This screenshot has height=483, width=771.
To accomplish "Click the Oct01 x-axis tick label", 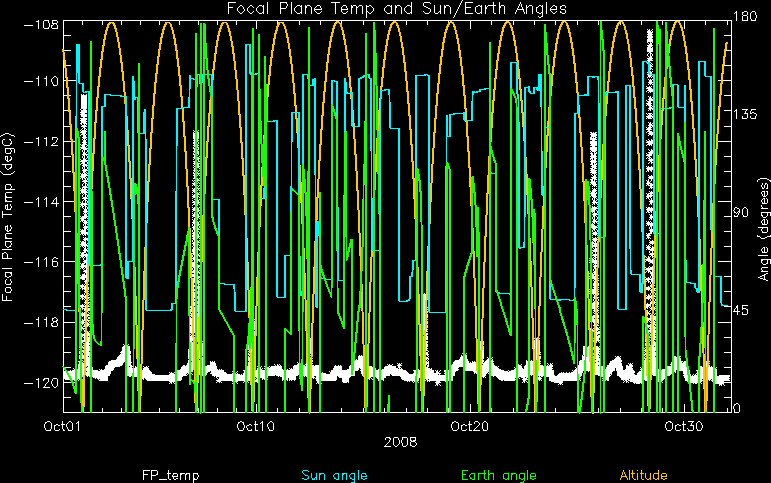I will tap(63, 426).
